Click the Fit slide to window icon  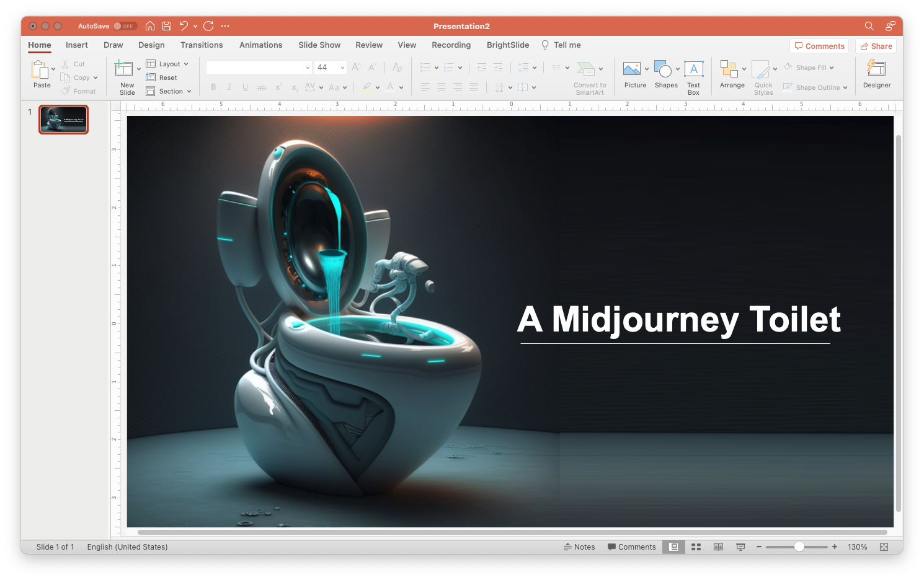884,547
